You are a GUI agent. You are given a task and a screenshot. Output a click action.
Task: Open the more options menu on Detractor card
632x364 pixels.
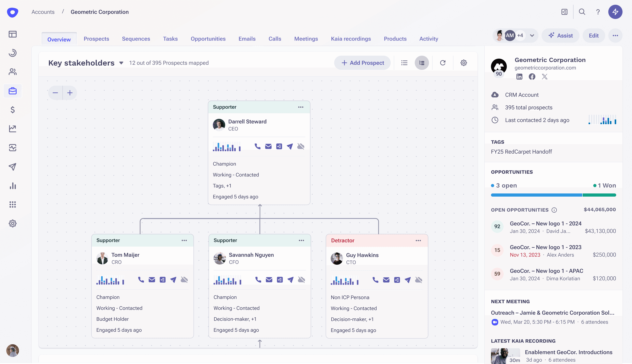tap(418, 240)
